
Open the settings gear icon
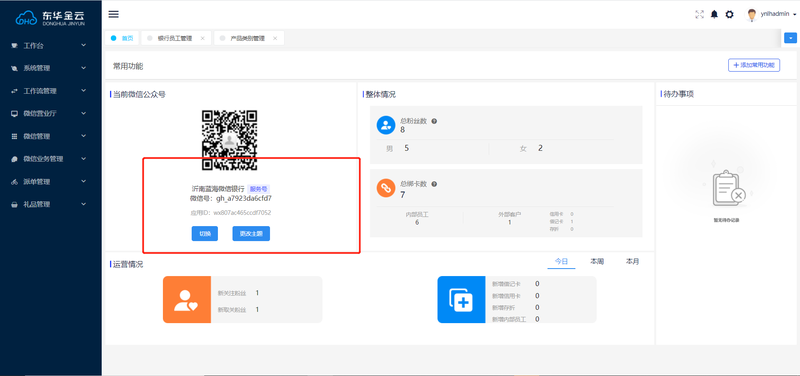pos(730,14)
